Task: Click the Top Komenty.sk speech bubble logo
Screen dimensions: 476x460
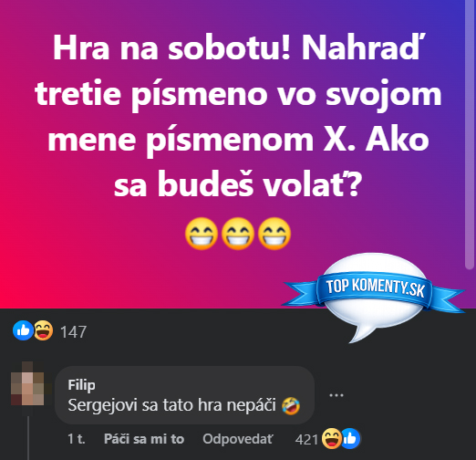Action: coord(374,295)
